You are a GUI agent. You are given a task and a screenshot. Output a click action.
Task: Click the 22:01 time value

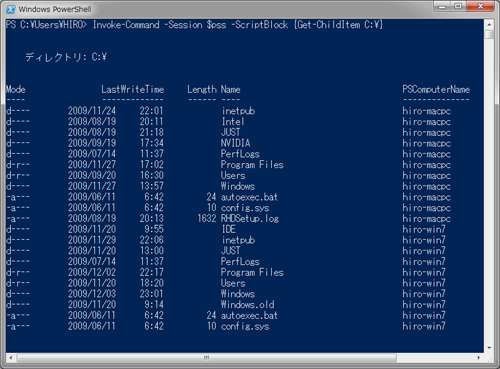(151, 111)
